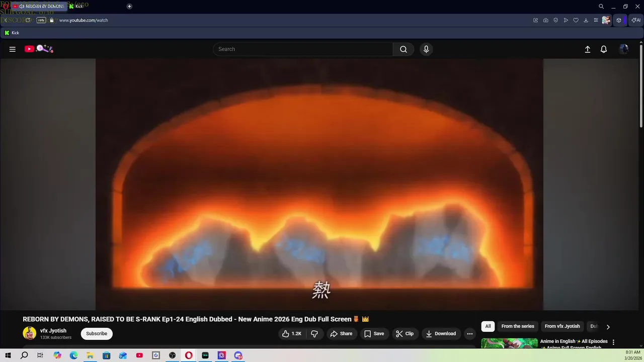Open Task View on the taskbar
The height and width of the screenshot is (362, 644).
coord(40,355)
